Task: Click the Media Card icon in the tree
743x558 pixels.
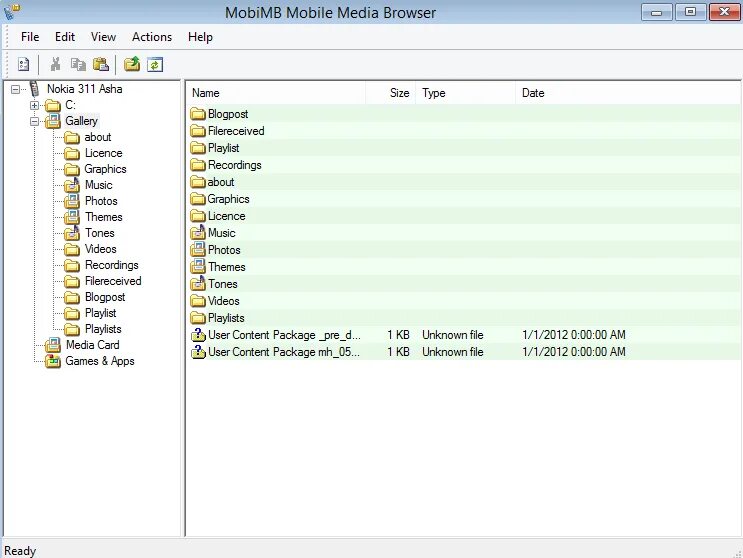Action: tap(53, 345)
